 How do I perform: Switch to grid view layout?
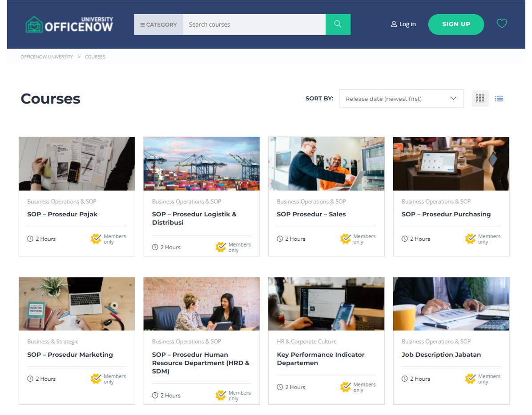click(480, 98)
